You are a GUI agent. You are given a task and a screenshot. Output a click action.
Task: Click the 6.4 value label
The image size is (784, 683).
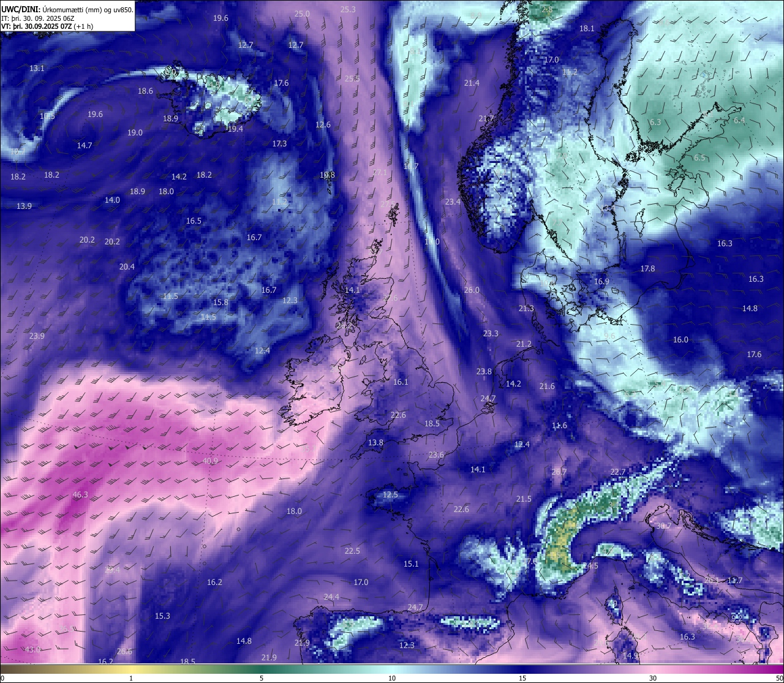(x=739, y=121)
